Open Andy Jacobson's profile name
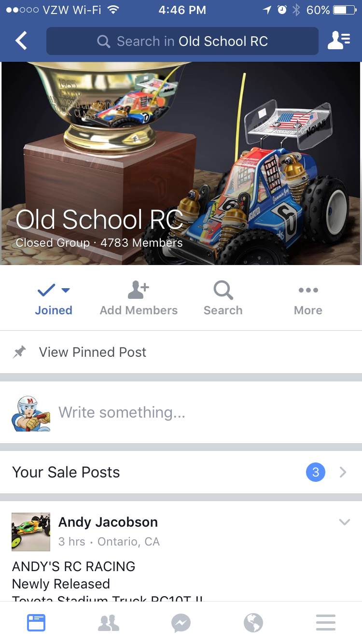 pos(108,522)
